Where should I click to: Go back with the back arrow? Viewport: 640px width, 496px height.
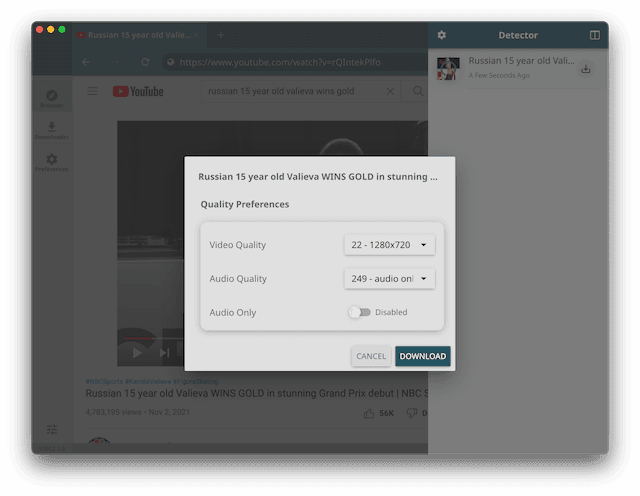[x=86, y=62]
